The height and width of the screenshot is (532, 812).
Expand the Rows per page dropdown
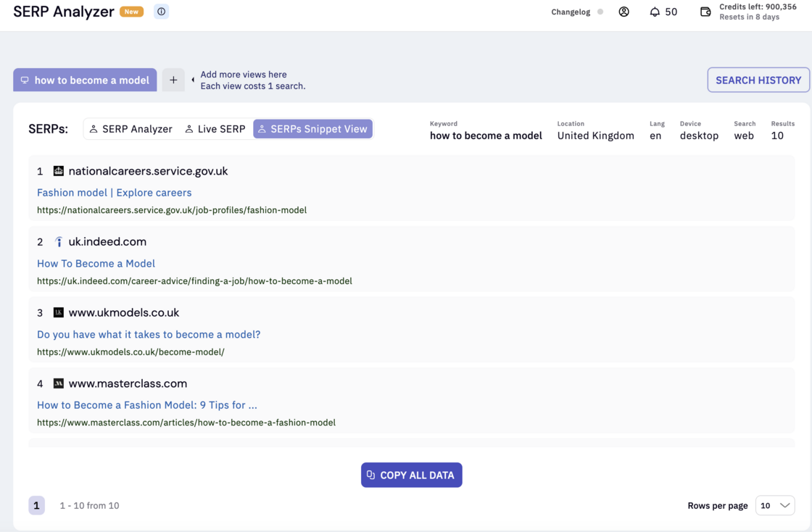[775, 506]
